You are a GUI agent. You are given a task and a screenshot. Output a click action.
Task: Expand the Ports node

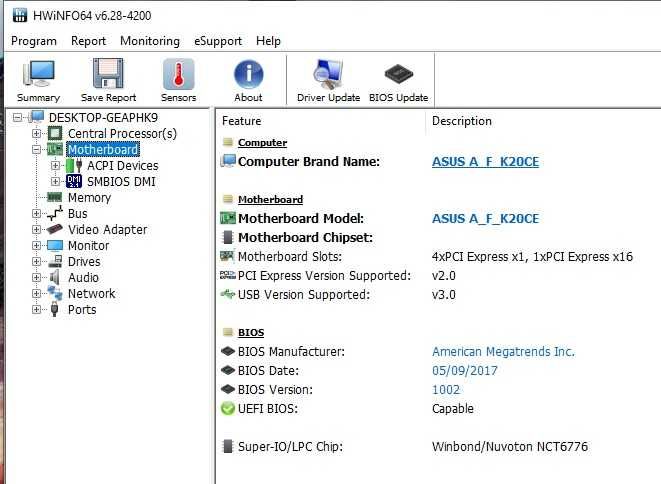(x=37, y=309)
